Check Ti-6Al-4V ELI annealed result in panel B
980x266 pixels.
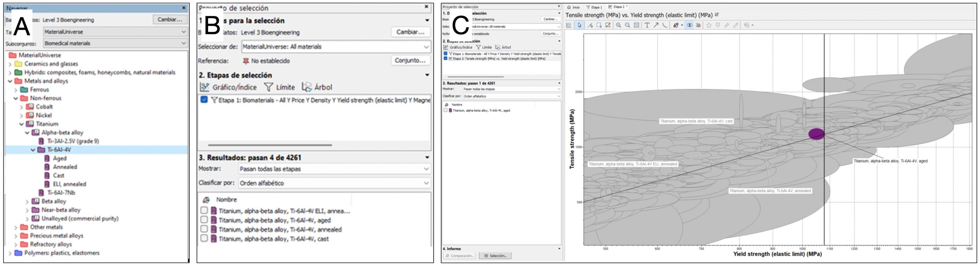point(204,210)
